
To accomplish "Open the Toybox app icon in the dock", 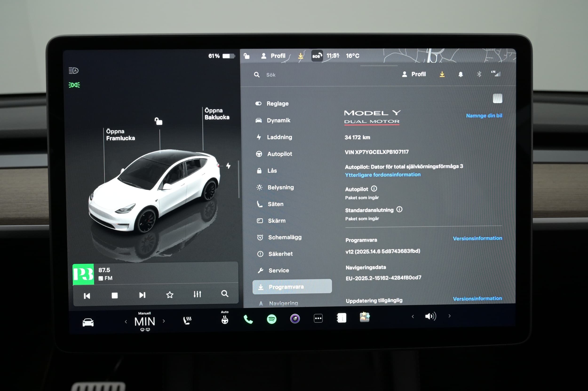I will click(x=365, y=317).
